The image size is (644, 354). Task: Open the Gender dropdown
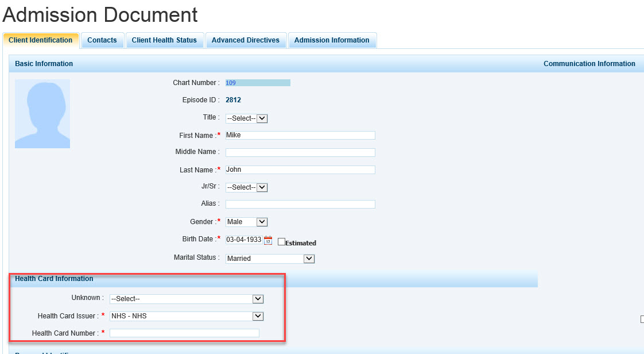tap(247, 222)
